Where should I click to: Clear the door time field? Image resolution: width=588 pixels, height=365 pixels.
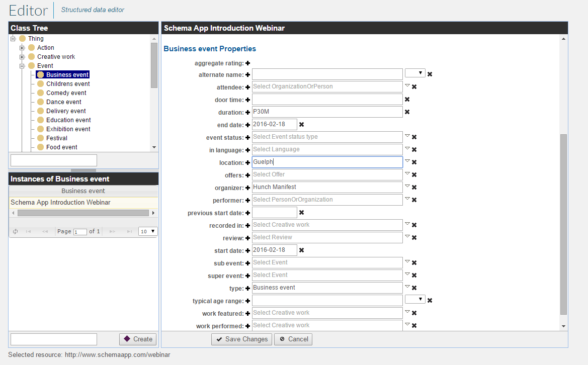click(407, 99)
